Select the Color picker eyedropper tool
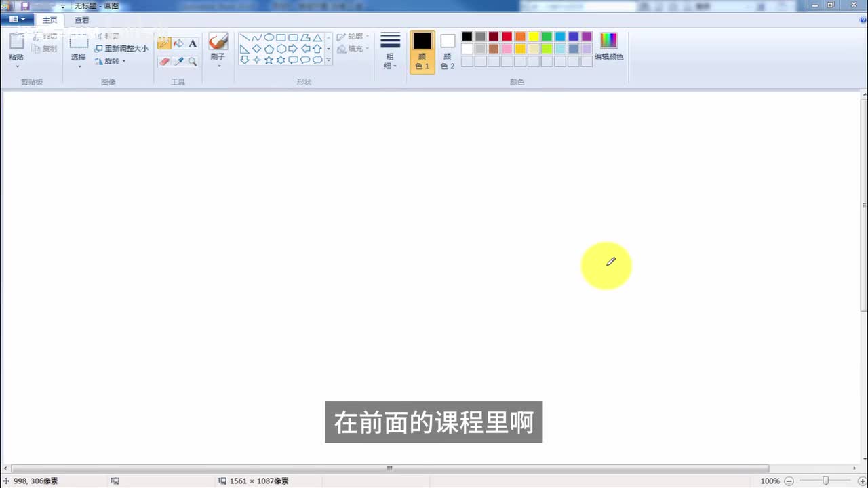868x488 pixels. pyautogui.click(x=178, y=62)
